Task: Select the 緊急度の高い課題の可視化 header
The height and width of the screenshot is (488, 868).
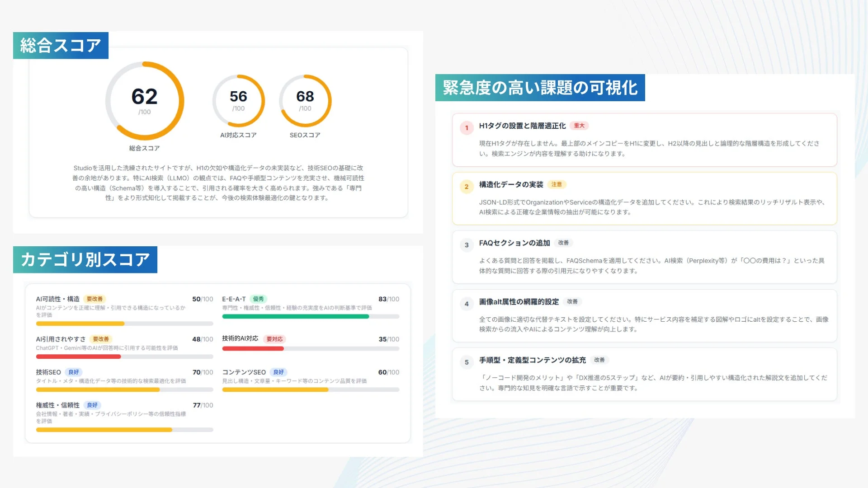Action: click(540, 88)
